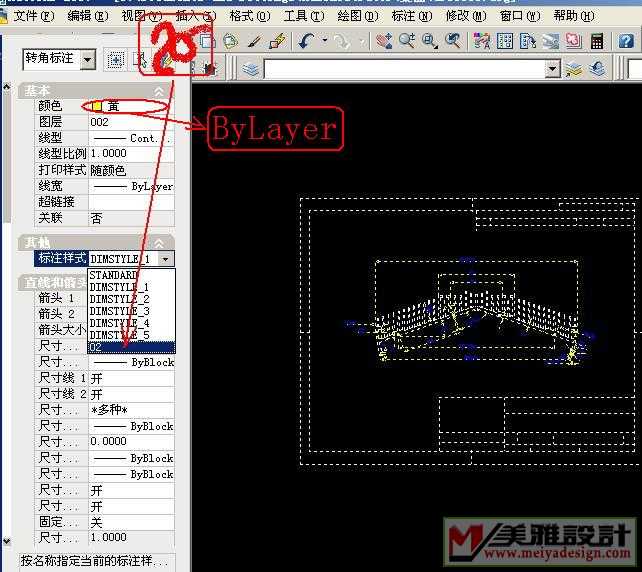
Task: Toggle dimension line 2 on/off value
Action: (x=130, y=395)
